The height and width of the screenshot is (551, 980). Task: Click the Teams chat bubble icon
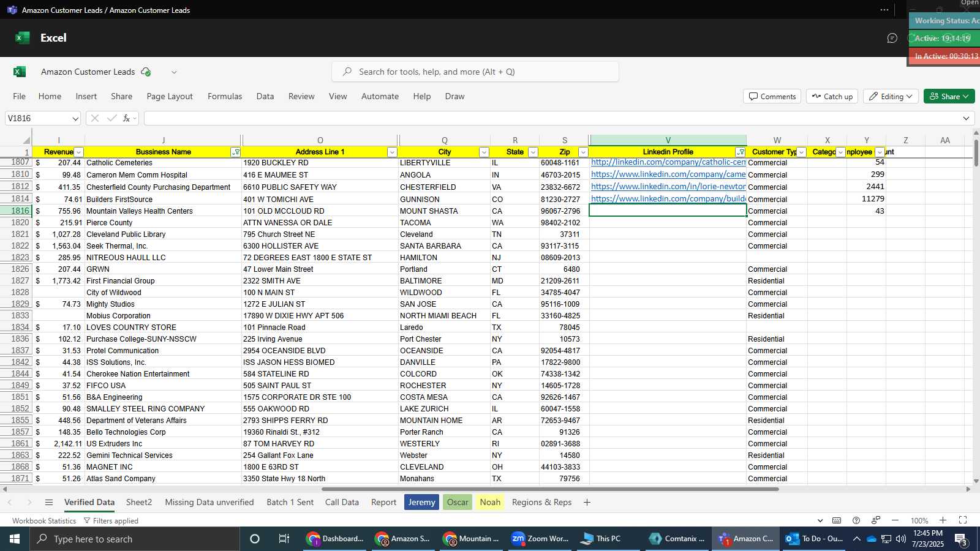click(x=892, y=38)
